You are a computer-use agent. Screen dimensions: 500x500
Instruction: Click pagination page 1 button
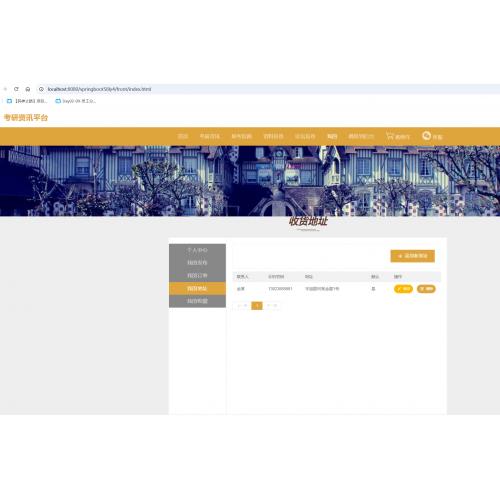[x=257, y=305]
